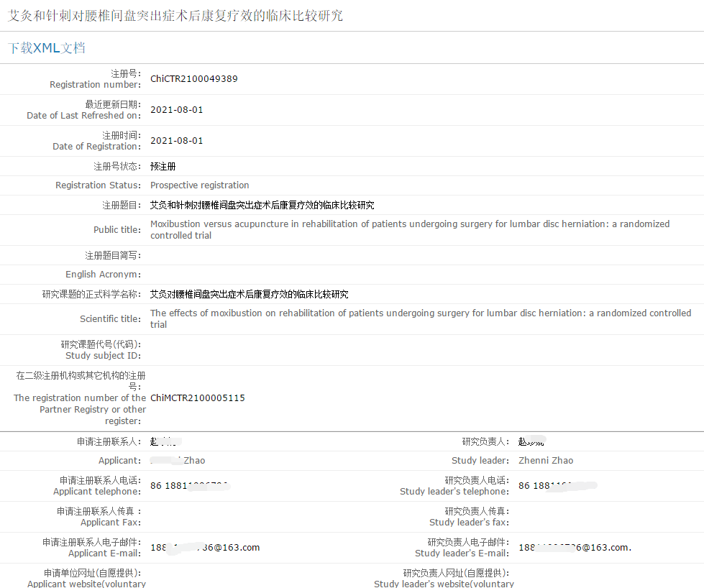This screenshot has height=588, width=704.
Task: Click the Applicant telephone number
Action: [189, 486]
